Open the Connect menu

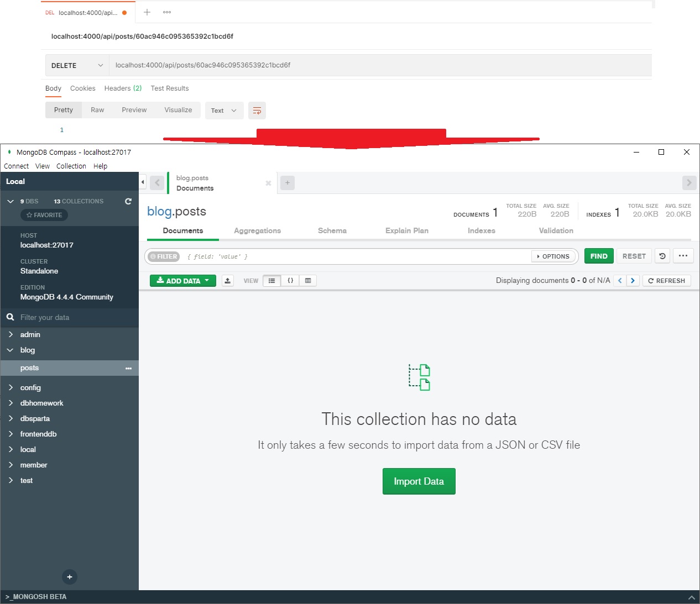(16, 166)
